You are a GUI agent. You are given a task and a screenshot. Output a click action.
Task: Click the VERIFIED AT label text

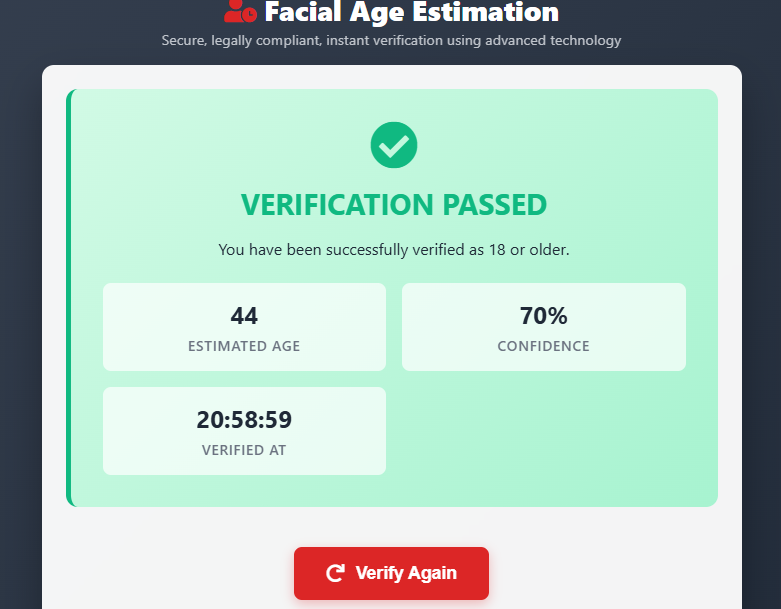tap(244, 450)
